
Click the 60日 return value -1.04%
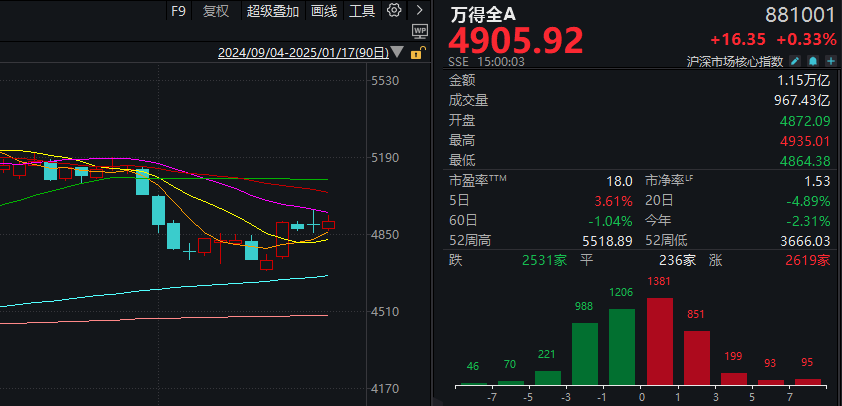point(611,221)
